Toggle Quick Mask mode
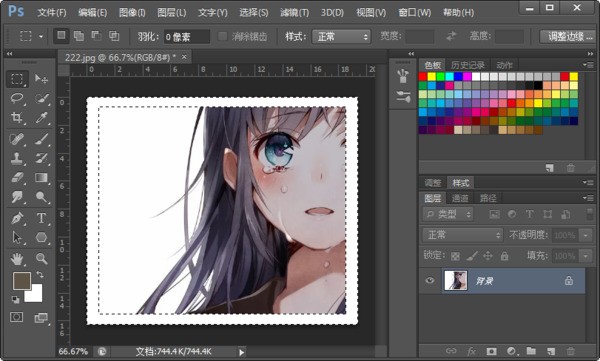The width and height of the screenshot is (600, 361). click(x=16, y=317)
